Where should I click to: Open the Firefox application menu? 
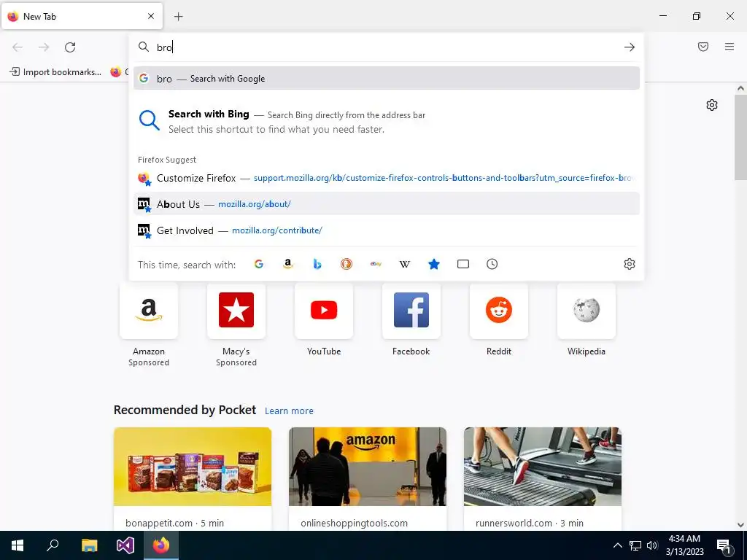click(729, 47)
